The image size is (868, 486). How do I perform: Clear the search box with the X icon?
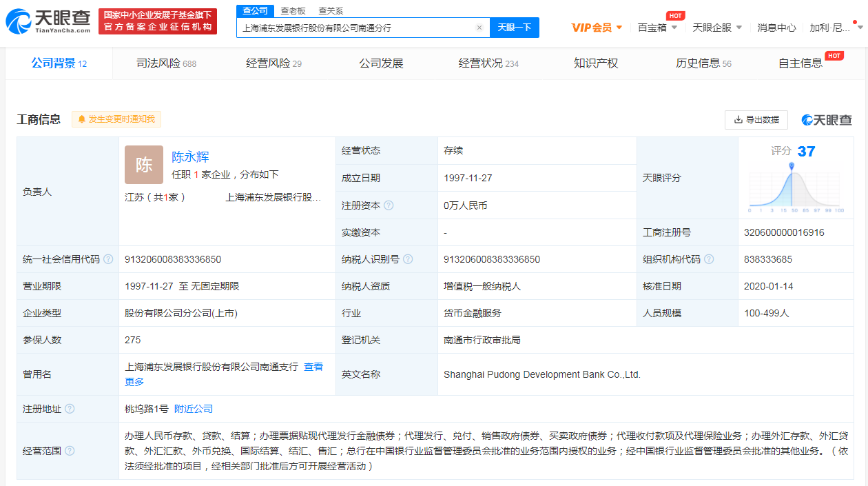tap(479, 28)
